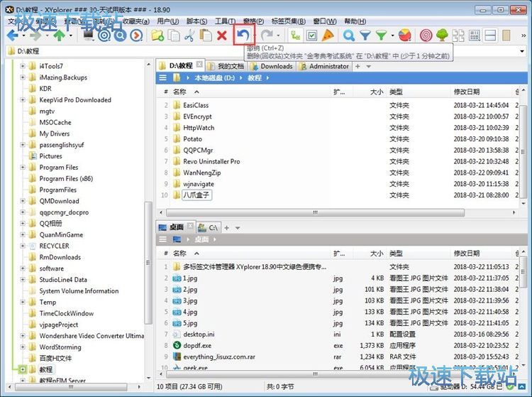
Task: Open the 工具(T) menu
Action: pos(225,21)
